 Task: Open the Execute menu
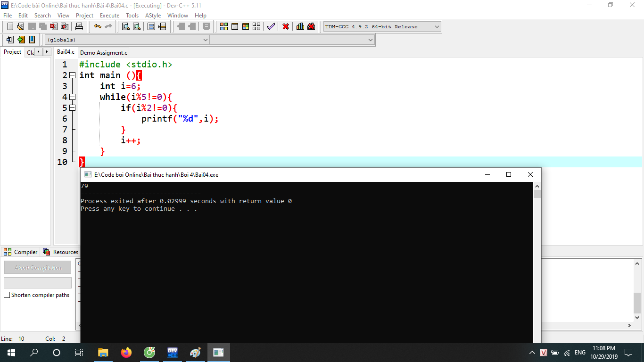coord(109,16)
